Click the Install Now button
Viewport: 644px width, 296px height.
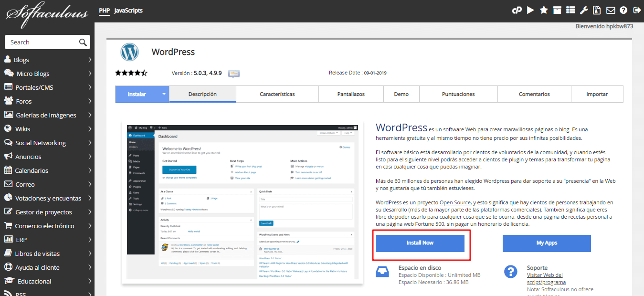tap(420, 243)
